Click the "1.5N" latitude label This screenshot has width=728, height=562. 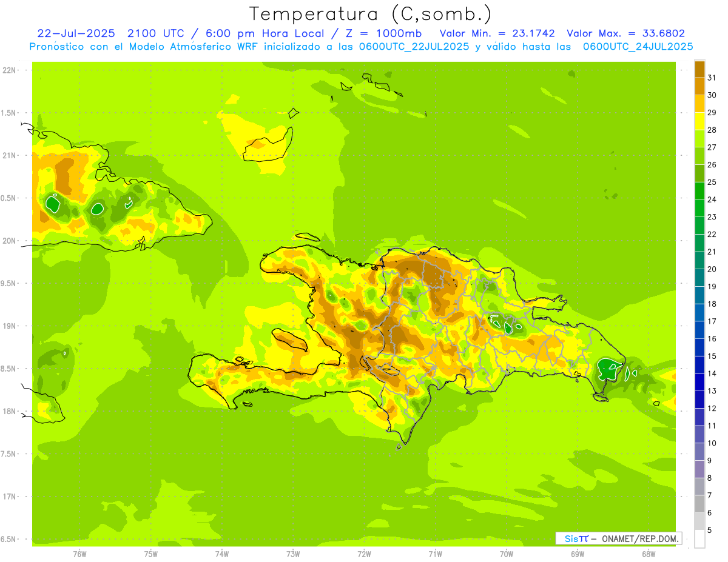click(9, 113)
